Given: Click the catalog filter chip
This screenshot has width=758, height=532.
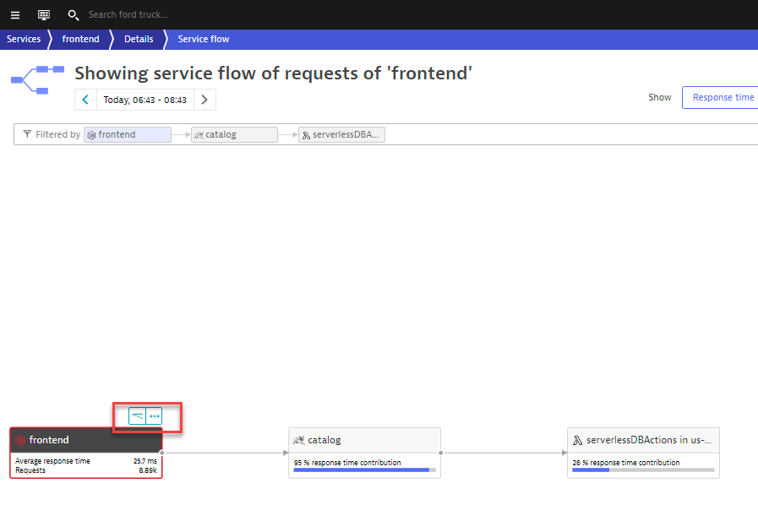Looking at the screenshot, I should tap(234, 134).
